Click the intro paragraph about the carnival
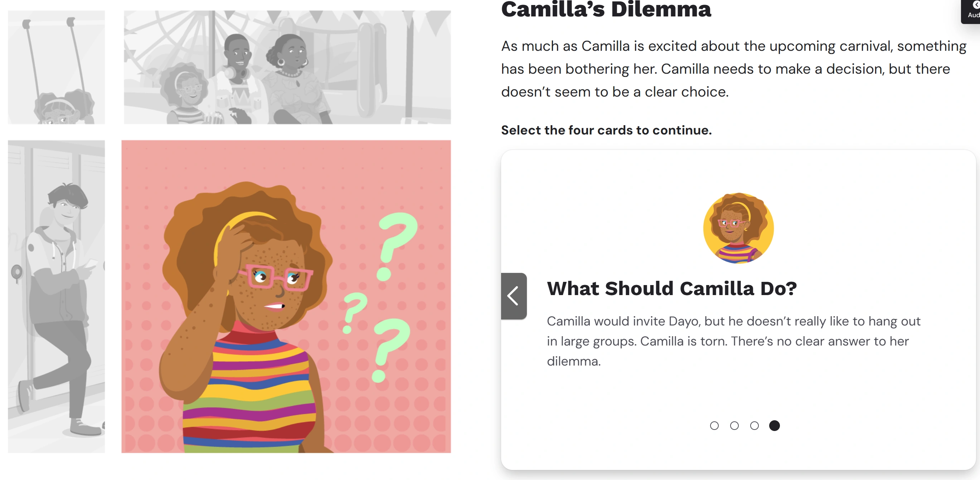The width and height of the screenshot is (980, 480). 733,69
